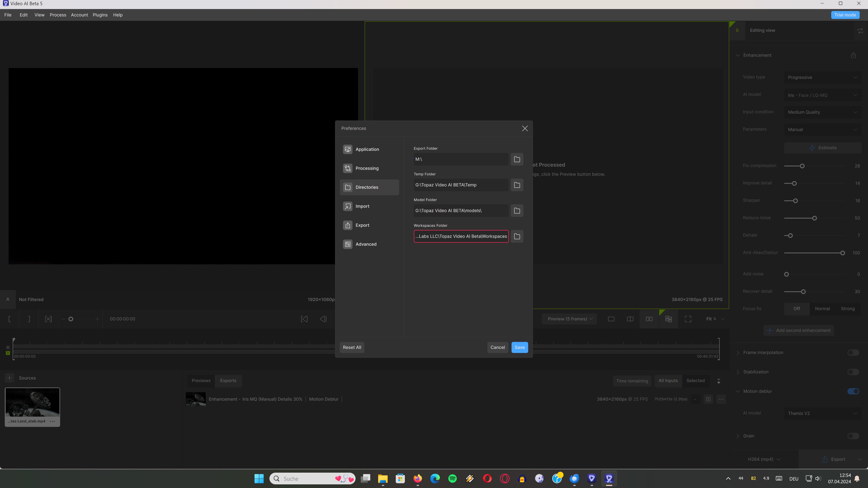868x488 pixels.
Task: Browse for Export Folder location
Action: (x=517, y=159)
